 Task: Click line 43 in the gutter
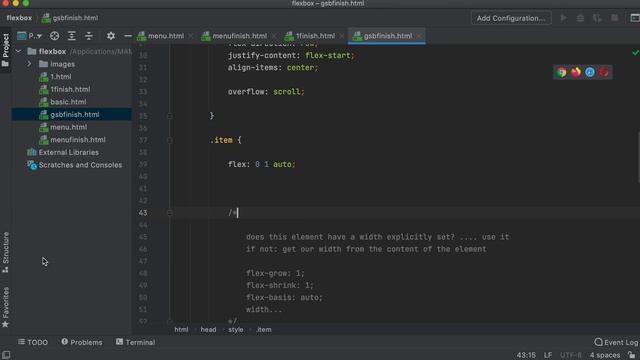[x=142, y=213]
